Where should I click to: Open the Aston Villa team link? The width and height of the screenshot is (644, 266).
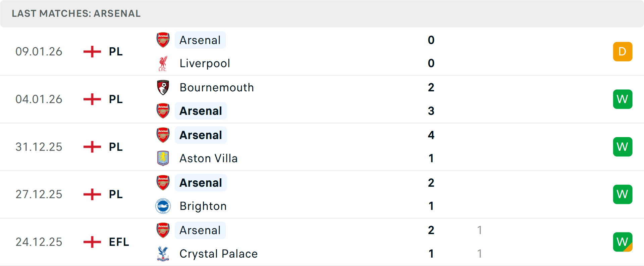(x=208, y=158)
